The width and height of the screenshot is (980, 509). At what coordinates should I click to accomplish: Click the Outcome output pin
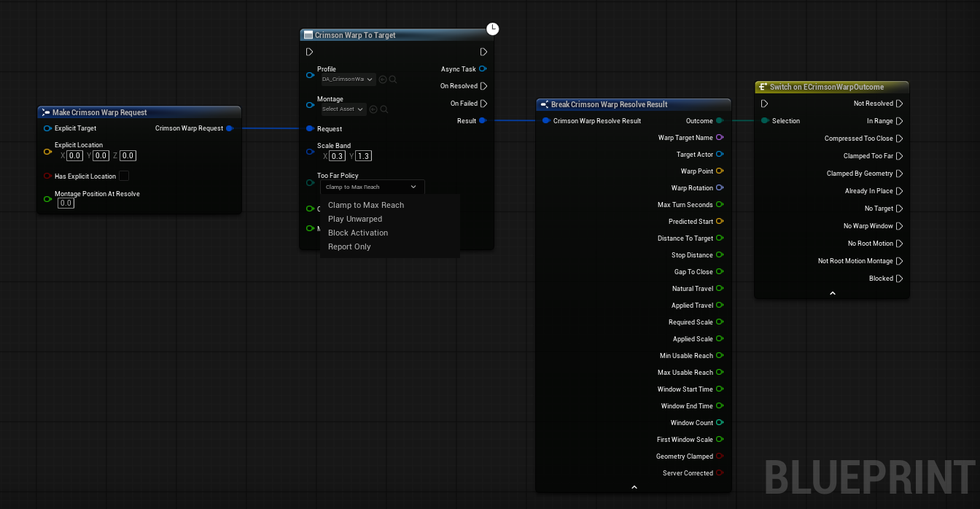click(x=720, y=120)
